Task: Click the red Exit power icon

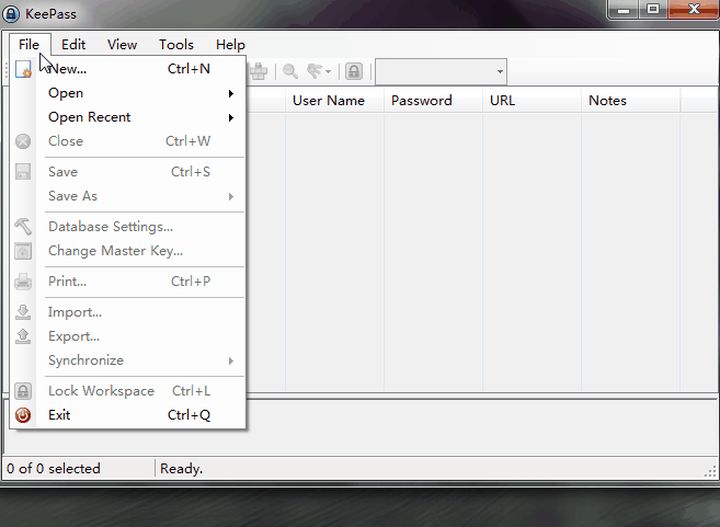Action: point(23,415)
